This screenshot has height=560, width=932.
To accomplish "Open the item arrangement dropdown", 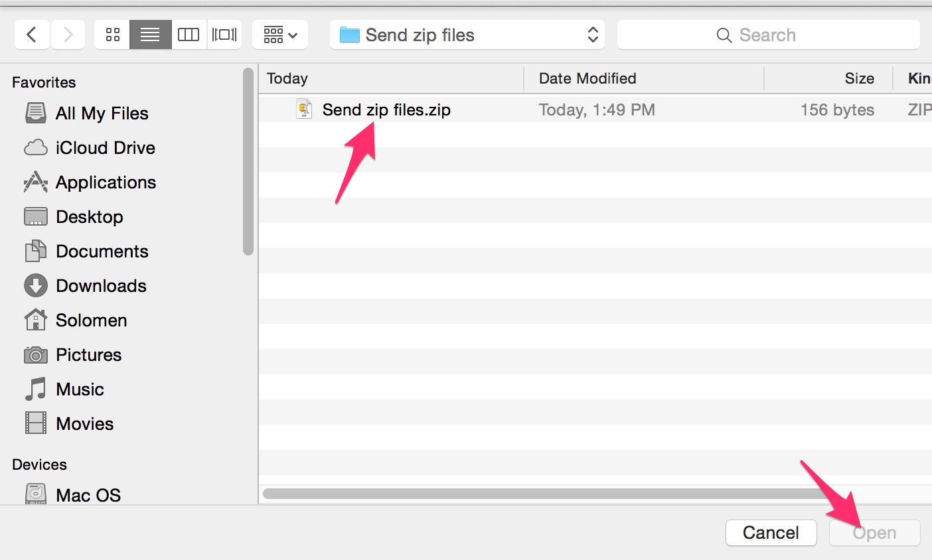I will tap(280, 35).
